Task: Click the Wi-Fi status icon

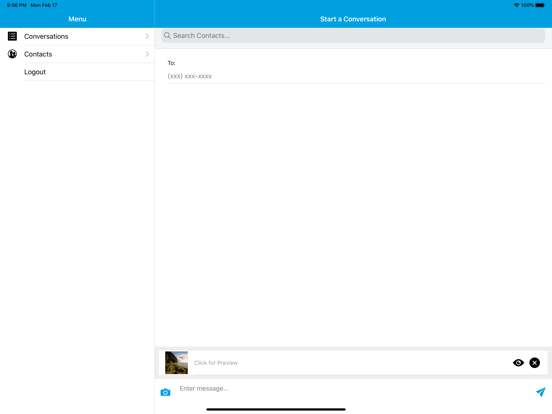Action: (516, 5)
